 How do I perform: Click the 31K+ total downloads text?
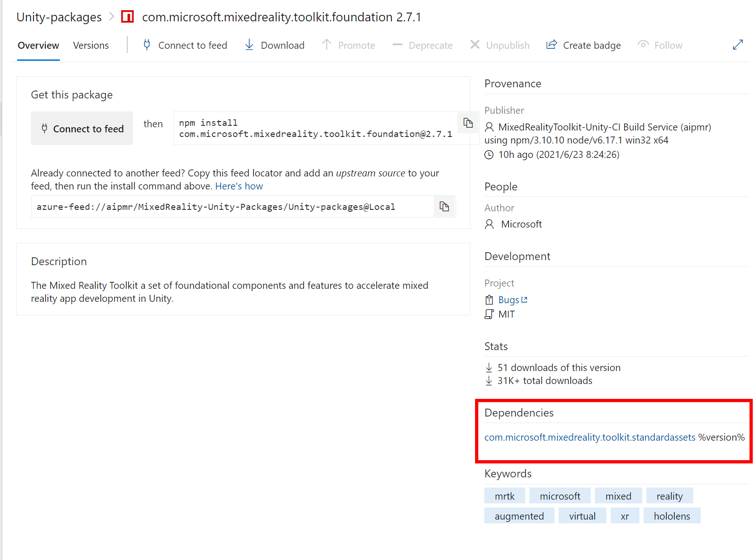pos(545,381)
